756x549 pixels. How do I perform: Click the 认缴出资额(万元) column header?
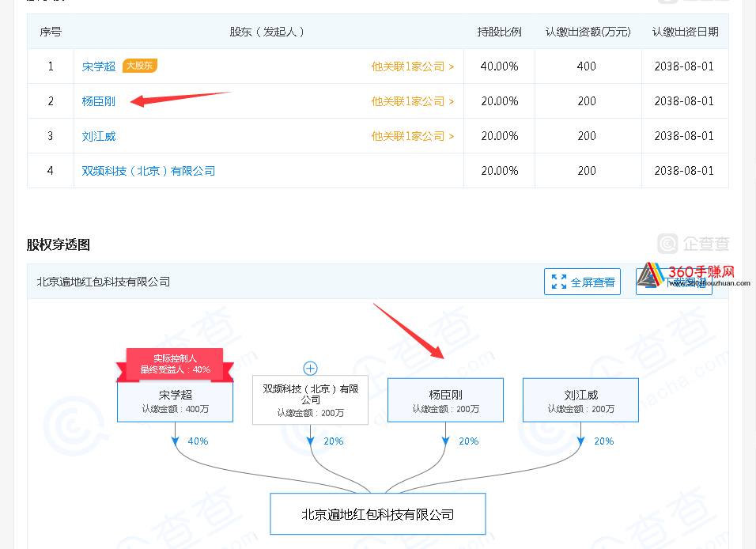click(x=588, y=32)
